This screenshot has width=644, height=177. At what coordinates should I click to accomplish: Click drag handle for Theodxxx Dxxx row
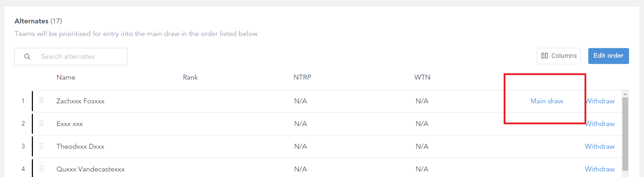pyautogui.click(x=41, y=146)
